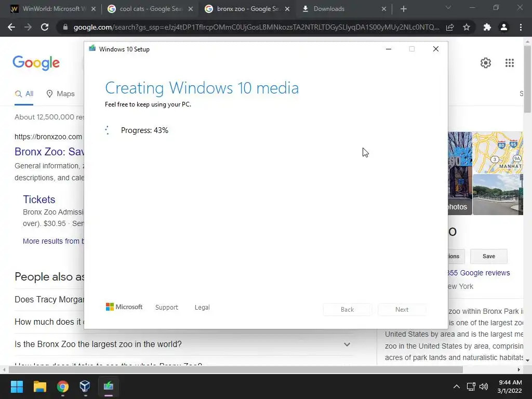
Task: Open the Chrome three-dot menu
Action: pos(521,27)
